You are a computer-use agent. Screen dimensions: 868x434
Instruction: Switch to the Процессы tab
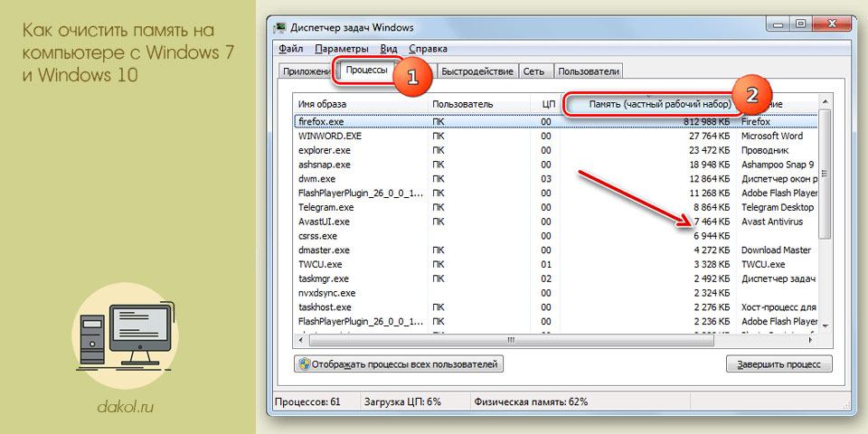pos(365,71)
